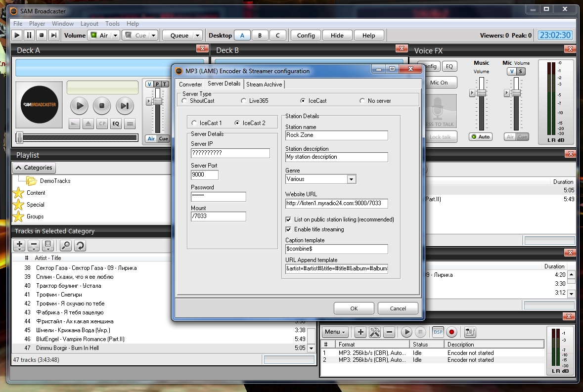Viewport: 583px width, 392px height.
Task: Select ShoutCast server type
Action: coord(184,101)
